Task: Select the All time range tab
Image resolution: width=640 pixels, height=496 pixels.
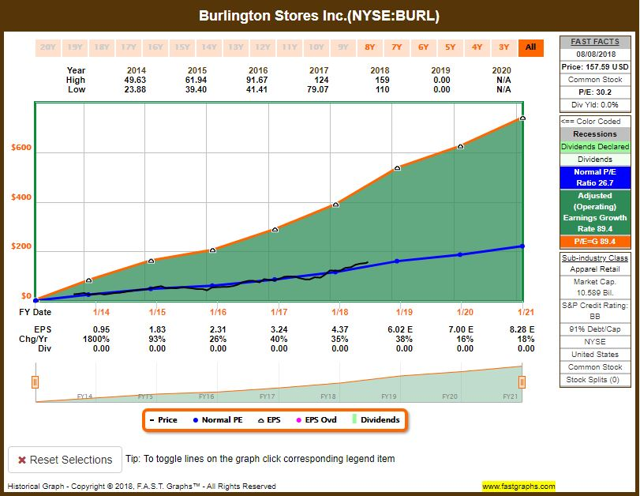Action: 531,47
